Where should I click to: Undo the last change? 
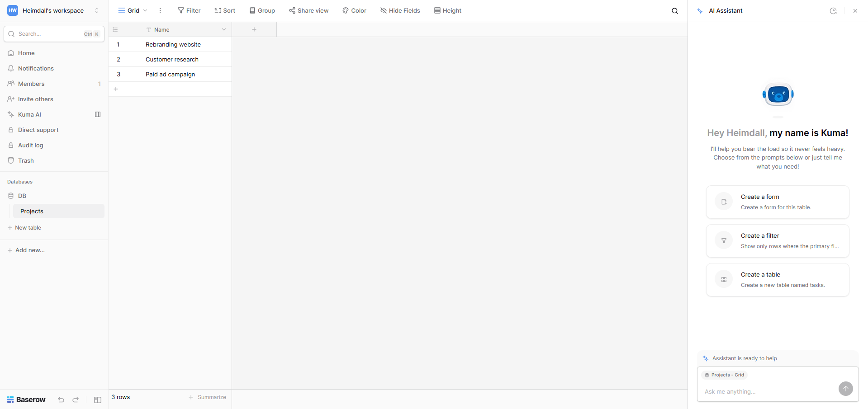pos(61,400)
